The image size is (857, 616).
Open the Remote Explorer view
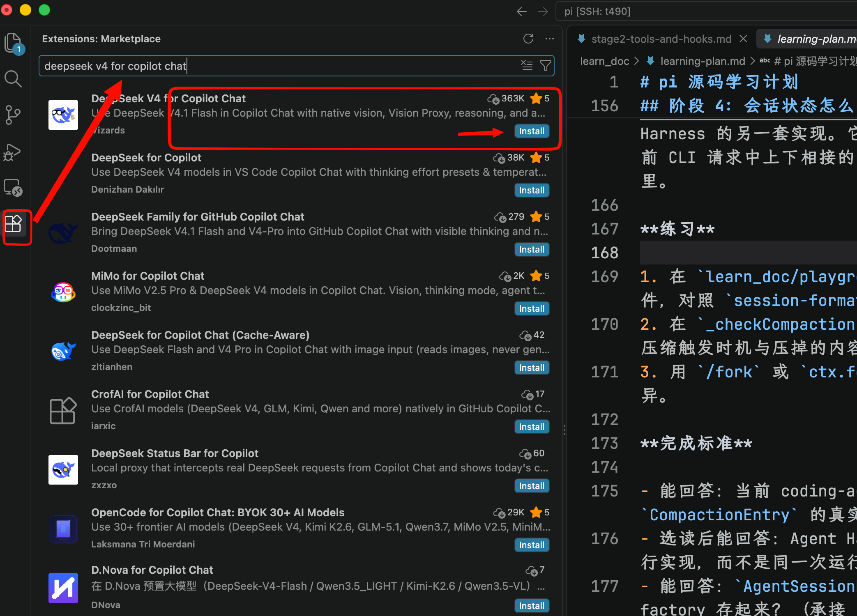tap(13, 188)
